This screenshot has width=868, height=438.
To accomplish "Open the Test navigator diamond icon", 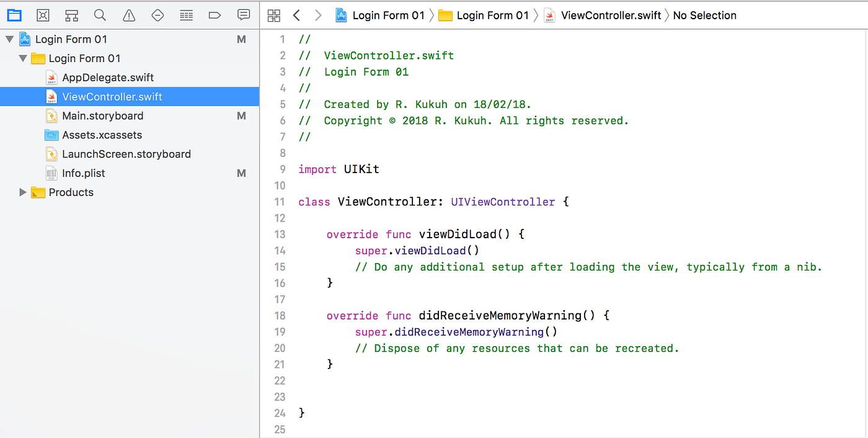I will [x=157, y=15].
